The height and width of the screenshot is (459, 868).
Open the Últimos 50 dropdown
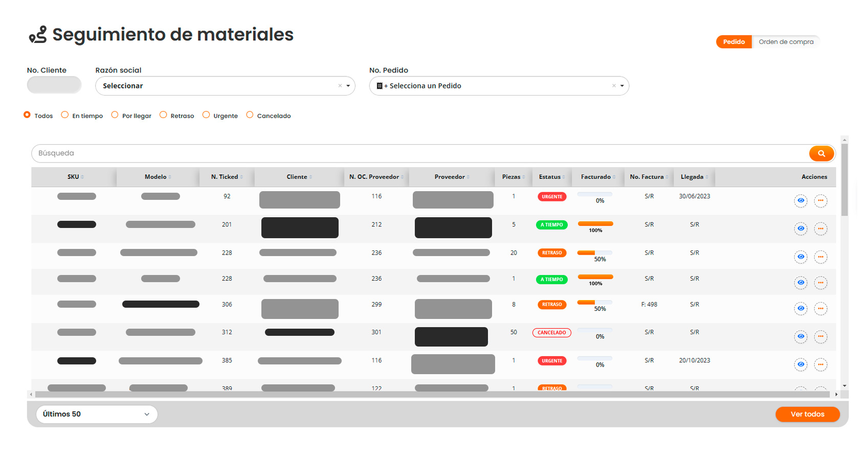coord(96,414)
